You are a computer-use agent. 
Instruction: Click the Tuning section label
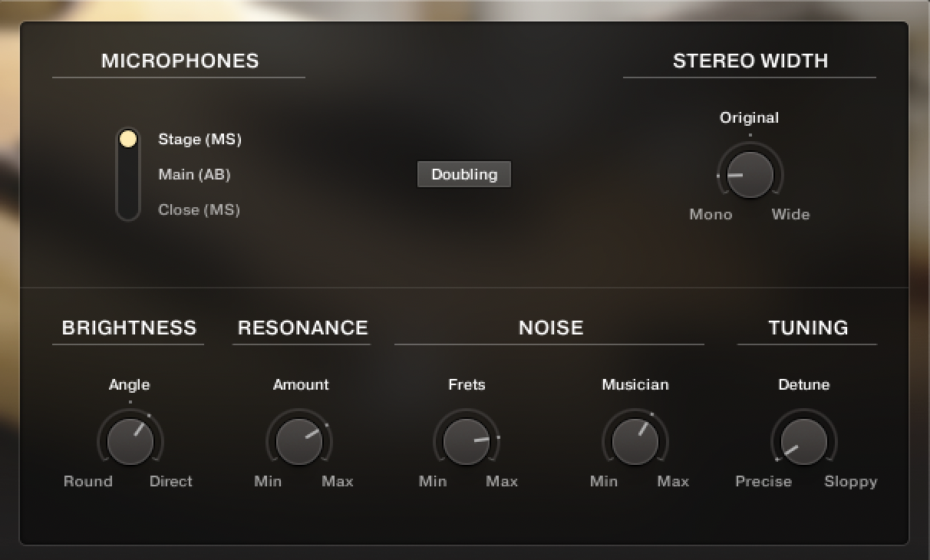806,328
